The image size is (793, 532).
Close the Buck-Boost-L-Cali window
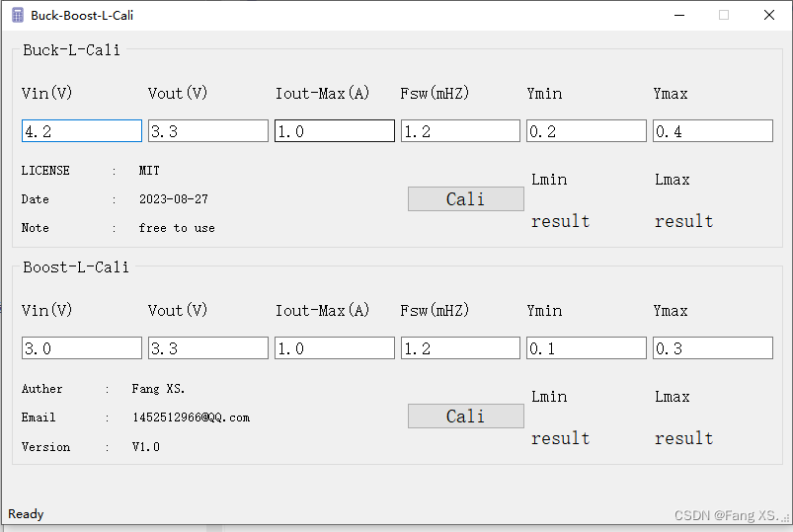[769, 15]
